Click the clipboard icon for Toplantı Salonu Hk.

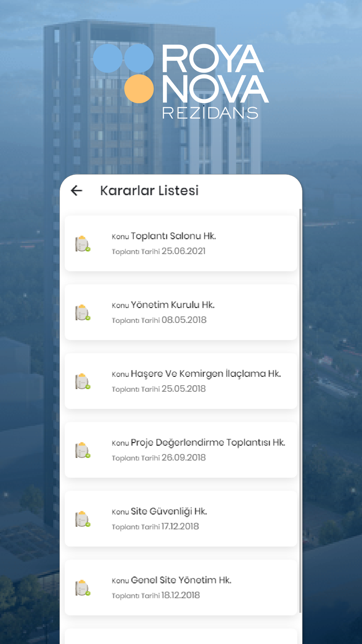[83, 243]
